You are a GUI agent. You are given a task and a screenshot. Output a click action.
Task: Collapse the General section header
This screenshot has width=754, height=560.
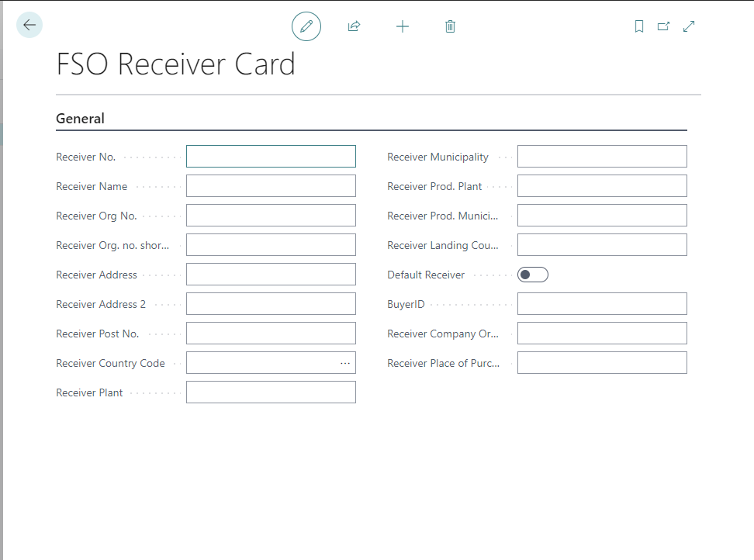[x=81, y=119]
